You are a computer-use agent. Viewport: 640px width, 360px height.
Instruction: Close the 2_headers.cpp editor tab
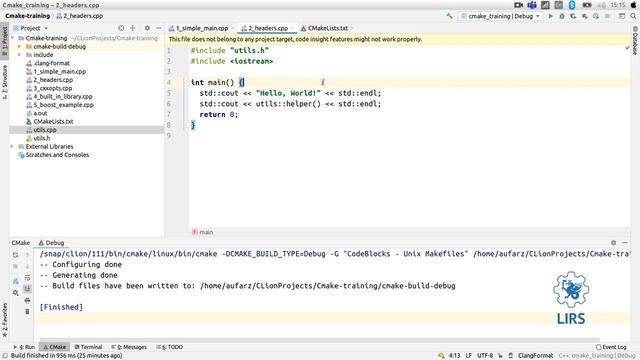[x=293, y=28]
